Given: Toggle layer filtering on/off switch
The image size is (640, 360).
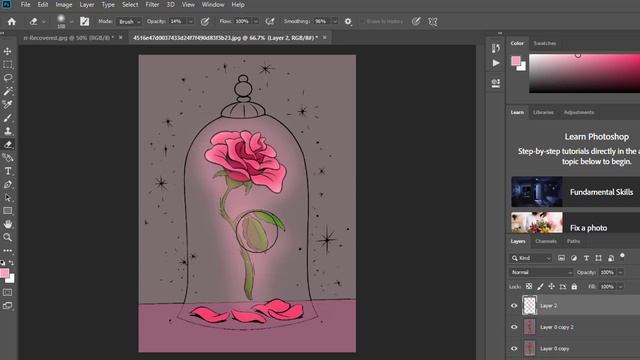Looking at the screenshot, I should click(622, 256).
